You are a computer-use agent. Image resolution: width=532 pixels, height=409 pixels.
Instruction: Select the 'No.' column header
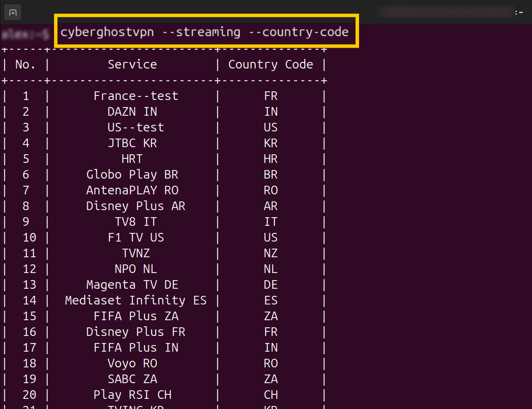tap(25, 64)
